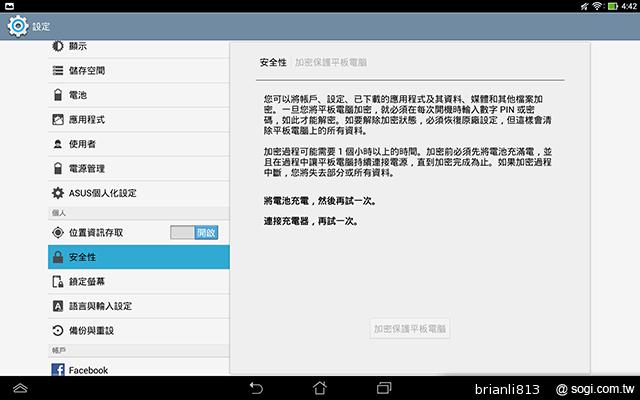Screen dimensions: 640x400
Task: Tap the 連接充電器，再試一次 message
Action: point(311,221)
